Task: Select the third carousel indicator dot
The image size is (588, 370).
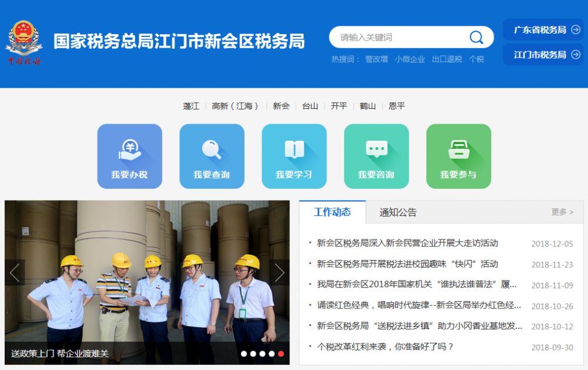Action: [x=262, y=354]
